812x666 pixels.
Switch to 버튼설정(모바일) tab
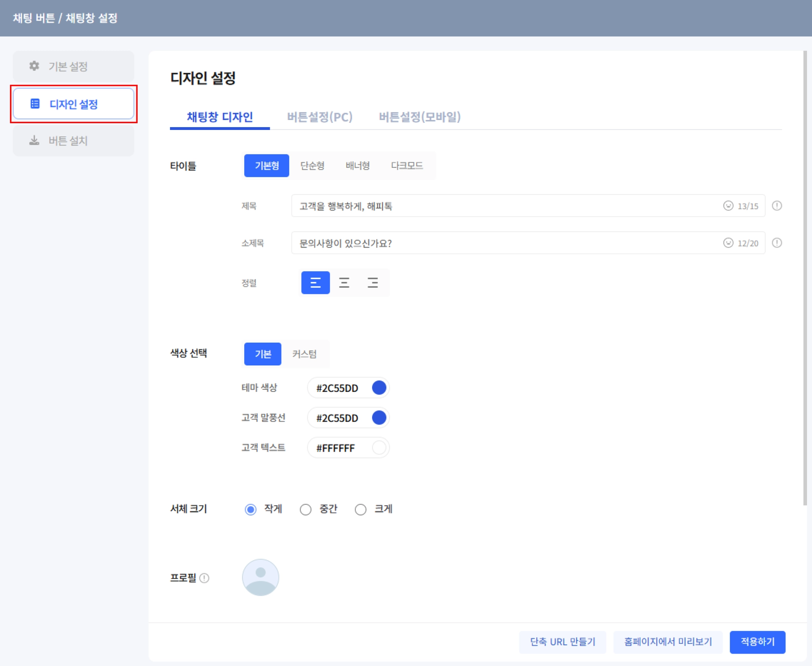click(x=419, y=117)
